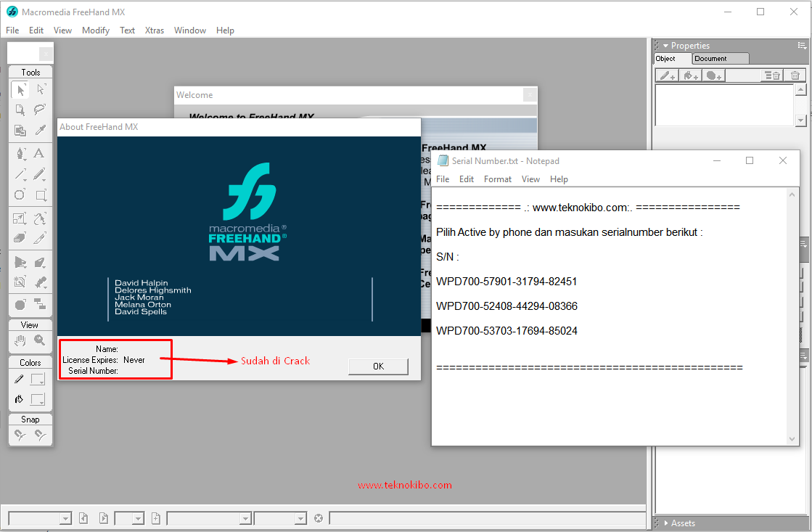Viewport: 812px width, 532px height.
Task: Close the floating toolbar's small panel
Action: [x=46, y=54]
